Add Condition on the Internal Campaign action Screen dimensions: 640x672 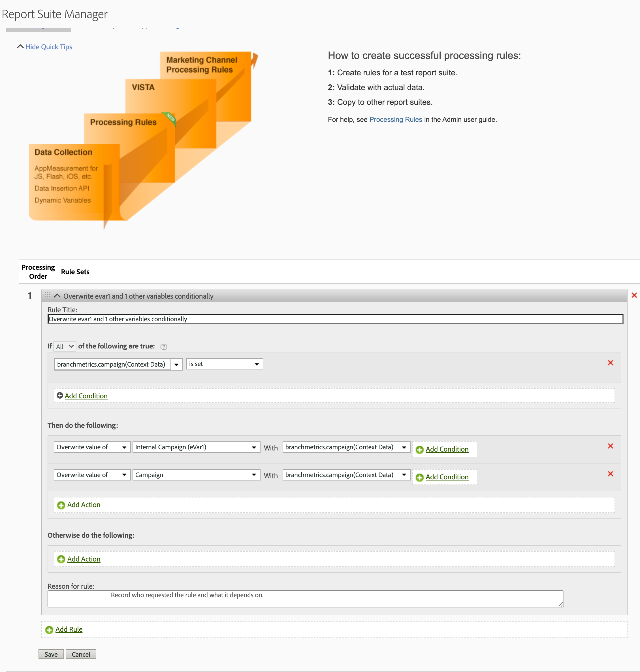447,449
